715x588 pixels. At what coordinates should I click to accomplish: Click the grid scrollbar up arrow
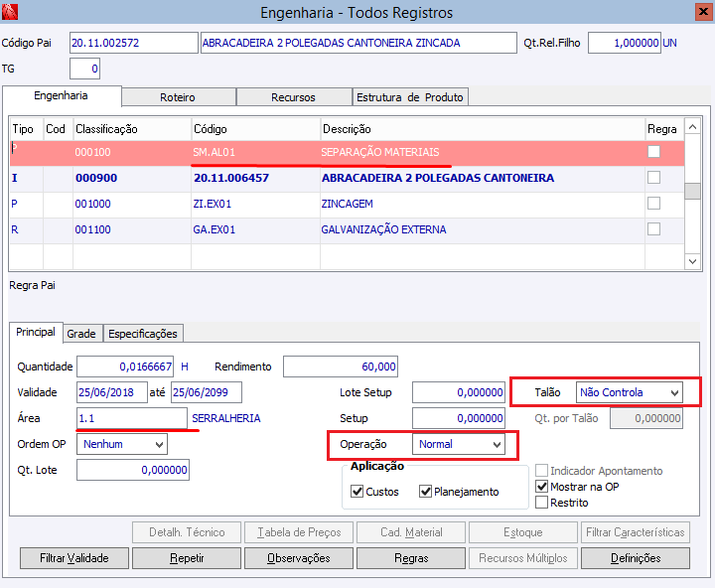[693, 127]
